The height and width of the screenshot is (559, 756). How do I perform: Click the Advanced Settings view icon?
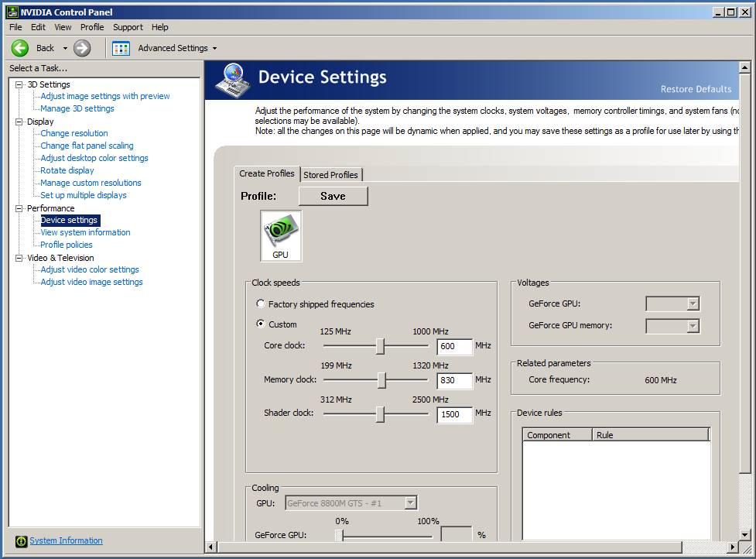121,48
